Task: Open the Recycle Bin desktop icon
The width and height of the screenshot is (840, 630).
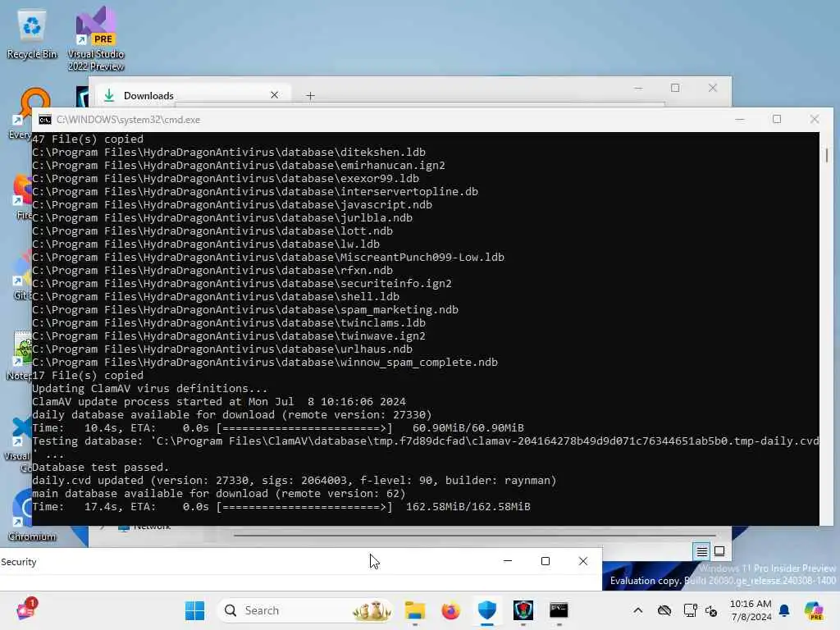Action: [31, 34]
